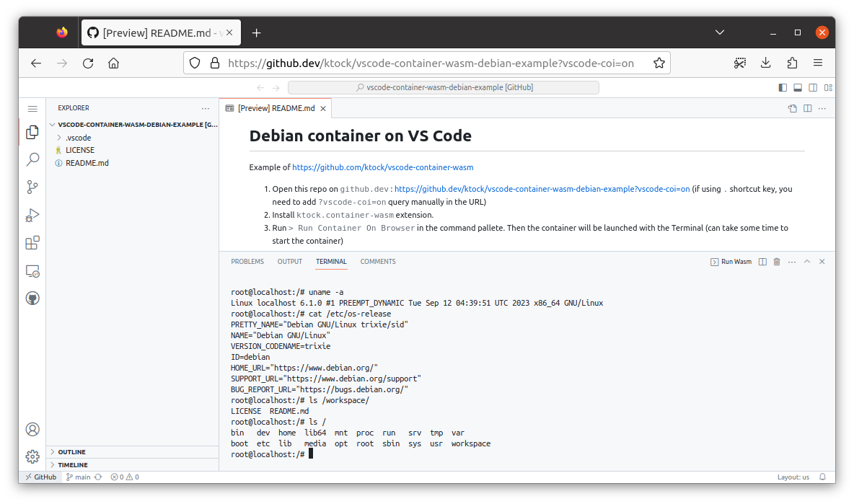Go to Firefox home page
The image size is (854, 504).
coord(113,63)
